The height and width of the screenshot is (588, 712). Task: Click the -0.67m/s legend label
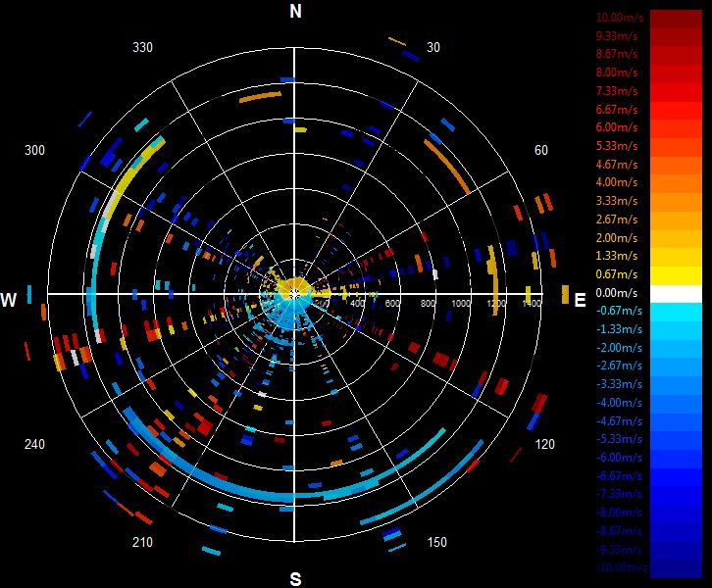(619, 311)
